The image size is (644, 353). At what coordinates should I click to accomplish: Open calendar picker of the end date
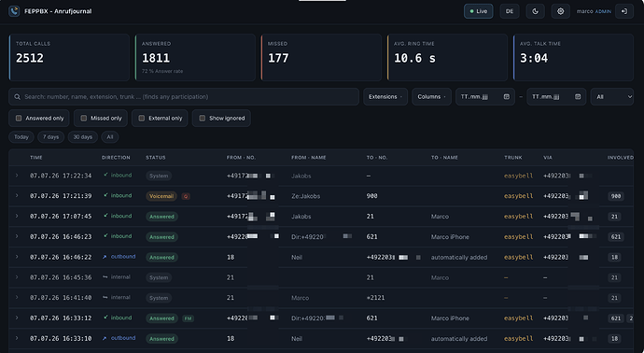pos(578,96)
